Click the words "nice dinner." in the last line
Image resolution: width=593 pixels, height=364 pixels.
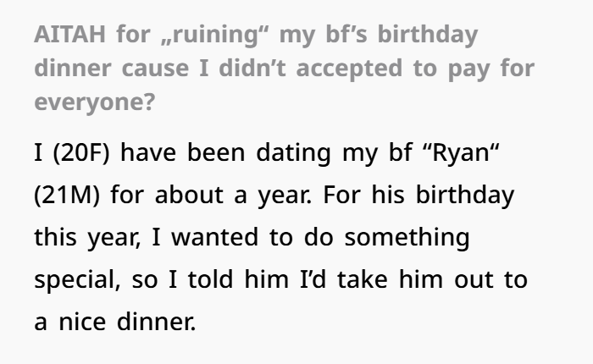click(x=127, y=323)
